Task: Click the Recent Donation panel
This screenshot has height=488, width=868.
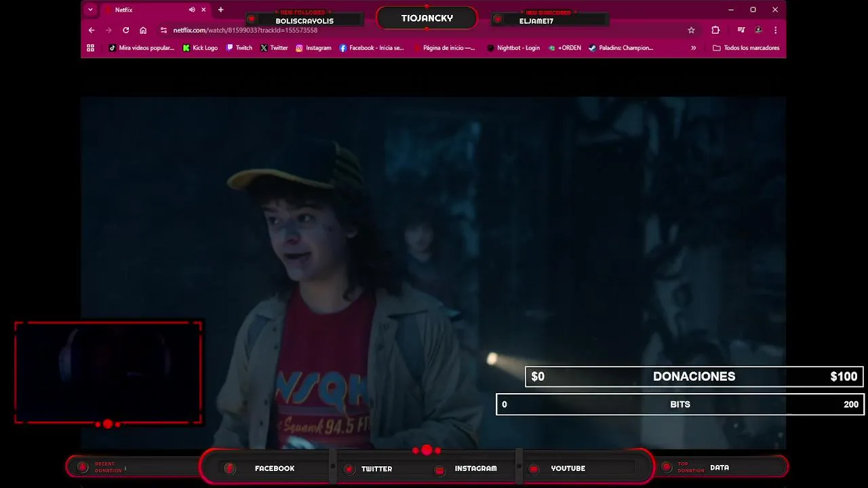Action: pyautogui.click(x=134, y=467)
